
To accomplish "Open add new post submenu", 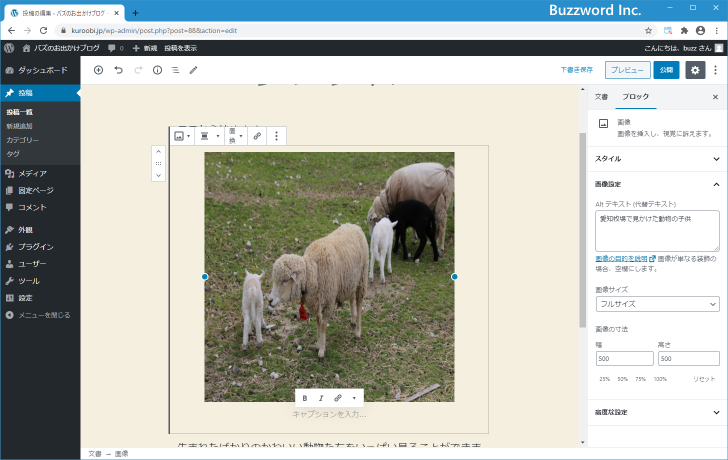I will coord(19,126).
